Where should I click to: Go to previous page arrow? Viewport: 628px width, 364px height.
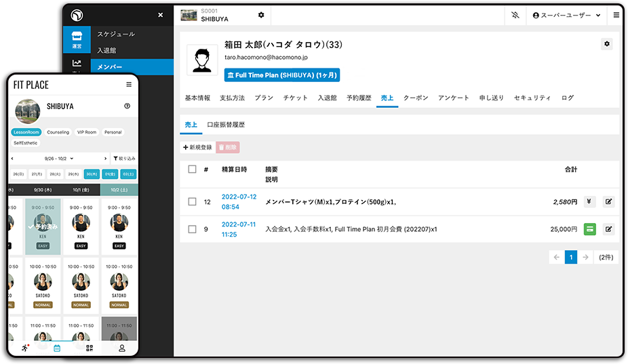click(x=557, y=257)
